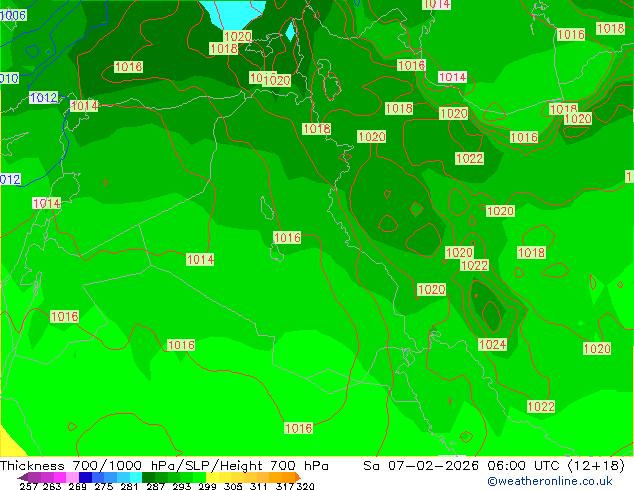Click the legend value 317
The width and height of the screenshot is (634, 490).
click(285, 486)
